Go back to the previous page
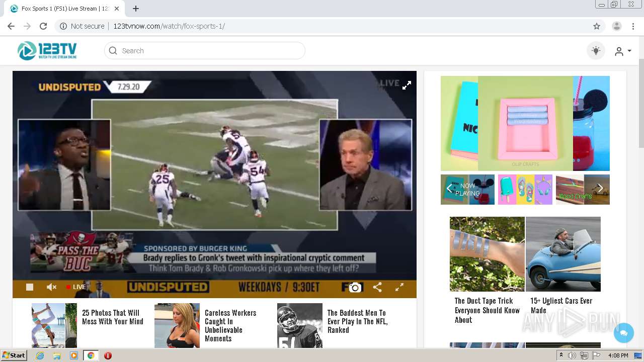This screenshot has width=644, height=362. (11, 26)
